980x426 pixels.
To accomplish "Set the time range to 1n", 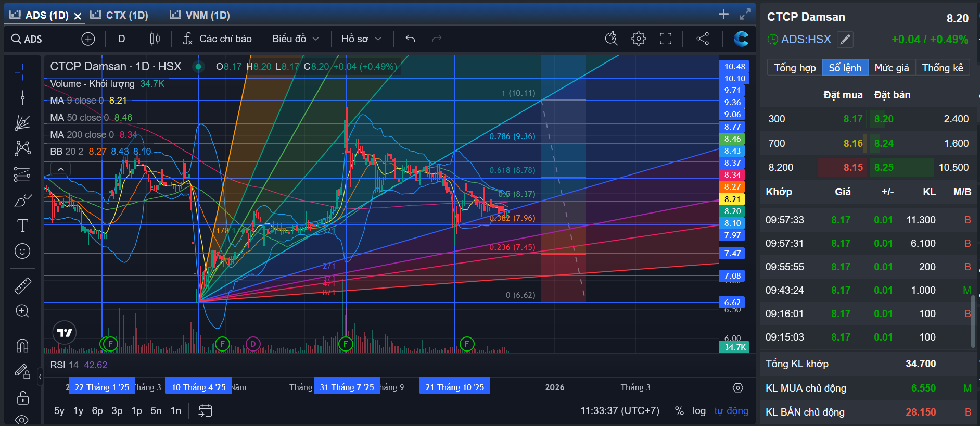I will point(176,411).
